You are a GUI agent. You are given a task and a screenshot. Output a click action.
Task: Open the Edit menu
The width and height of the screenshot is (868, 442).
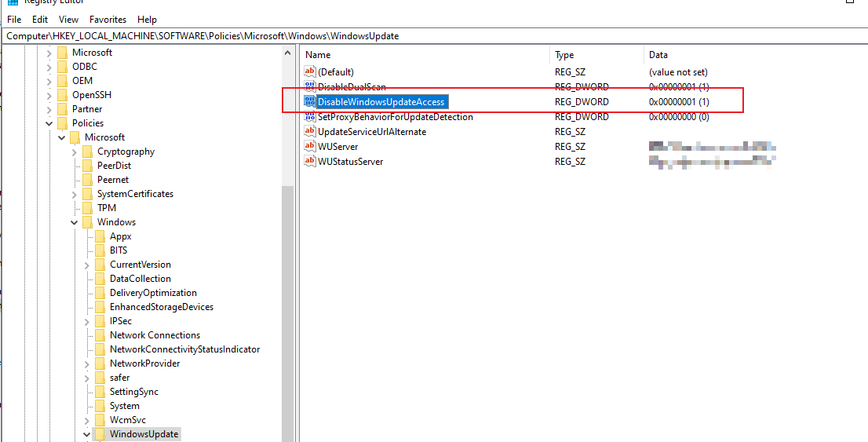coord(40,20)
